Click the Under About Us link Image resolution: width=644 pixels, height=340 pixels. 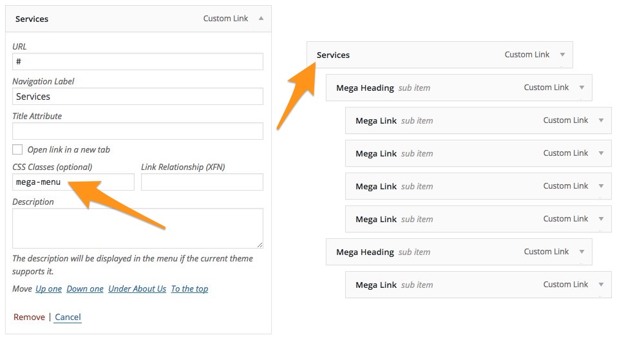(137, 289)
